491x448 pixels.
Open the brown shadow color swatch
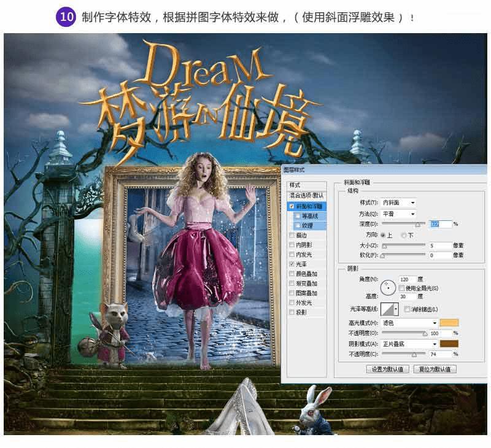pos(449,344)
